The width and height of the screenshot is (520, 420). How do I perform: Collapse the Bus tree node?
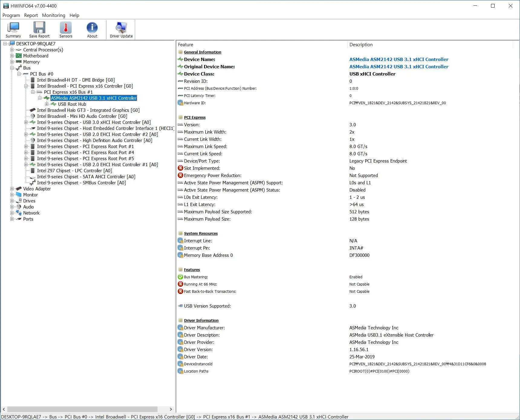[x=12, y=68]
